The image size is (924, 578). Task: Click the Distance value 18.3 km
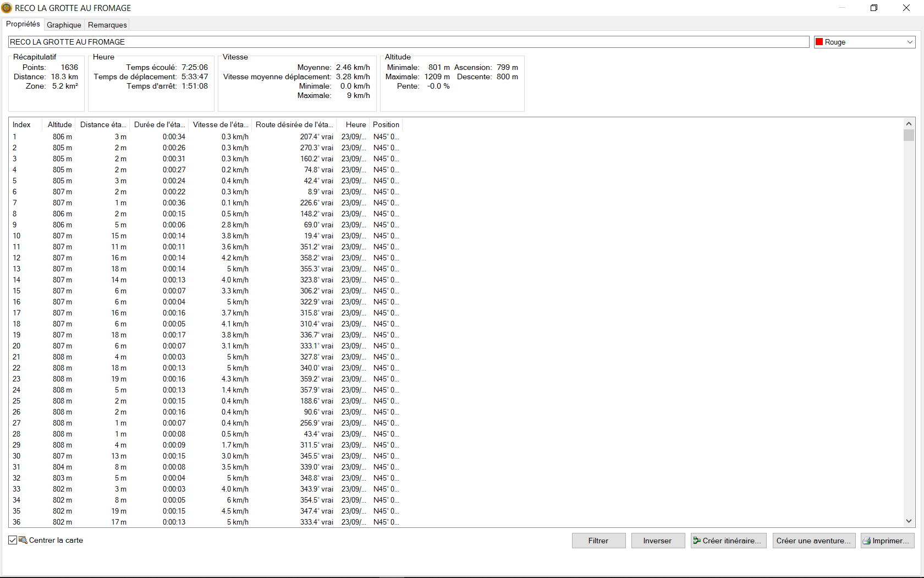pos(64,77)
